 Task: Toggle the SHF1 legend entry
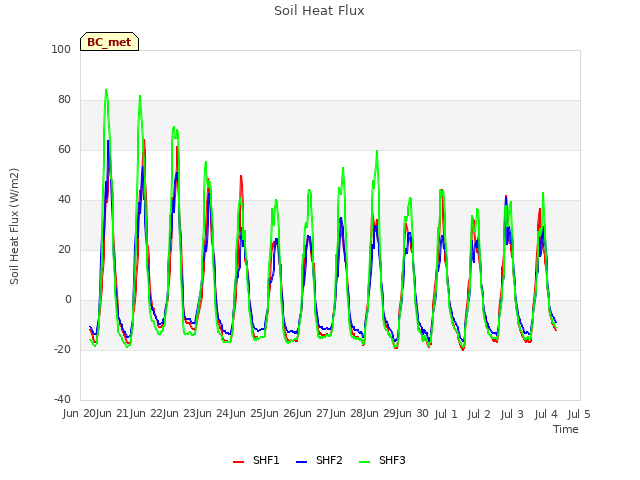[256, 461]
